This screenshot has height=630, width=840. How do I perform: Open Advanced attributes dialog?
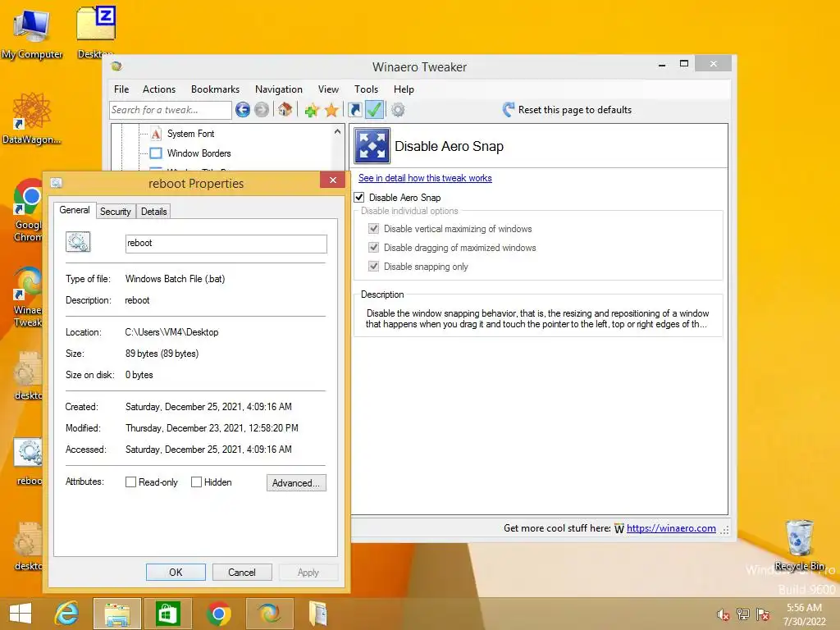click(x=296, y=482)
